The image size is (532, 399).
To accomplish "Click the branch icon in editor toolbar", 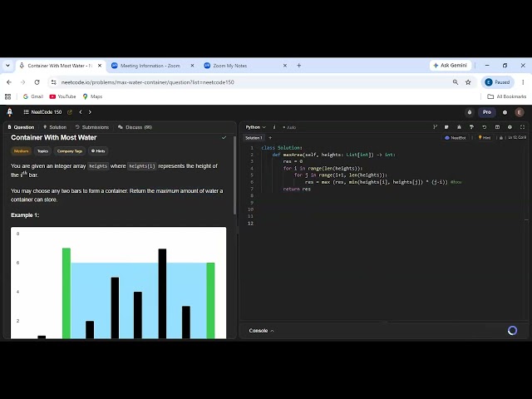I will click(435, 127).
